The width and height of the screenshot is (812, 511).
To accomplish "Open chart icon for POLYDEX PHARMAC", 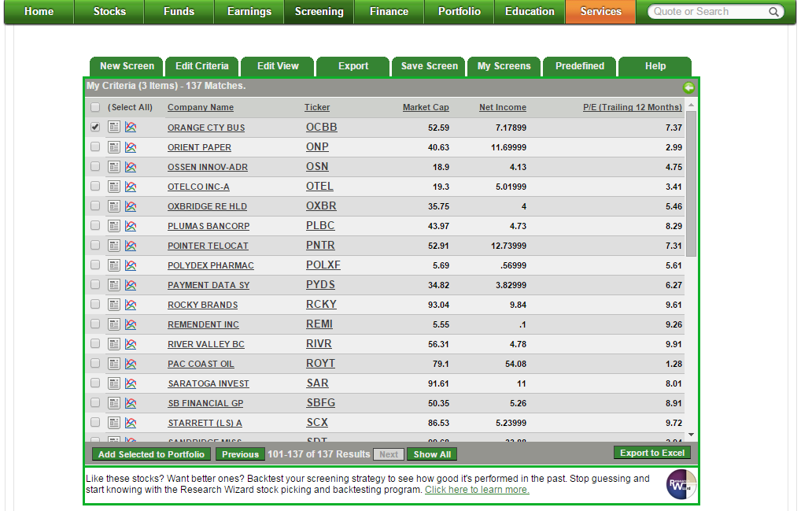I will pyautogui.click(x=131, y=265).
